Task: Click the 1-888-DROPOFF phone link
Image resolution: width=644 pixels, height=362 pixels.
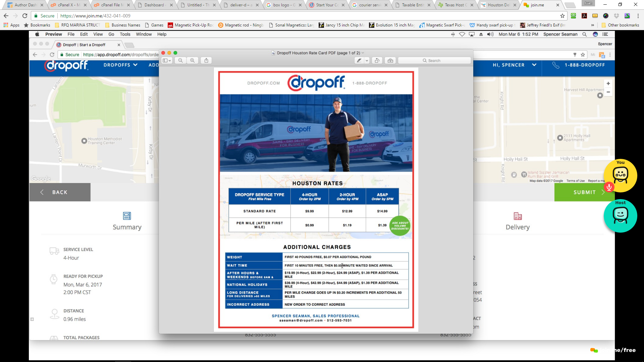Action: [579, 65]
